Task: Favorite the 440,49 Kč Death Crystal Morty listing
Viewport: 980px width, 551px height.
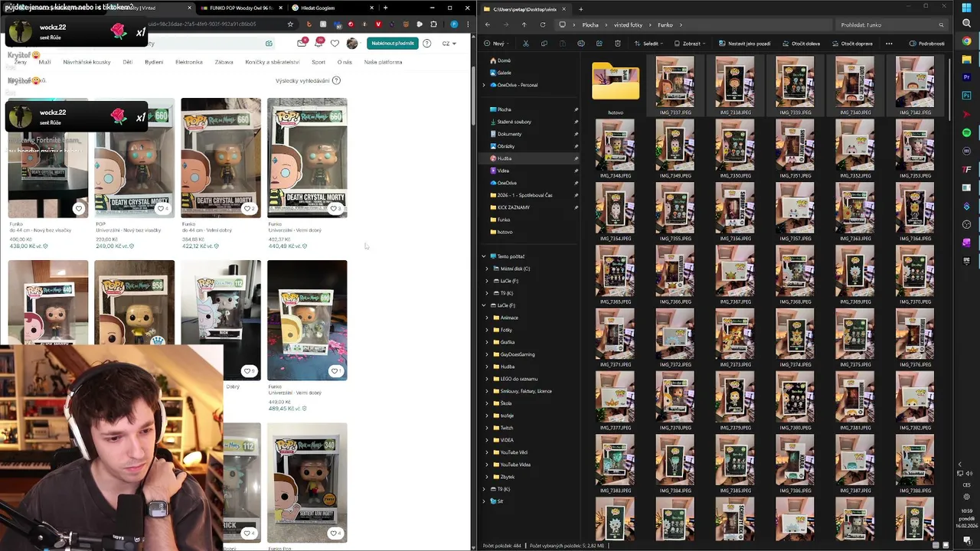Action: click(335, 208)
